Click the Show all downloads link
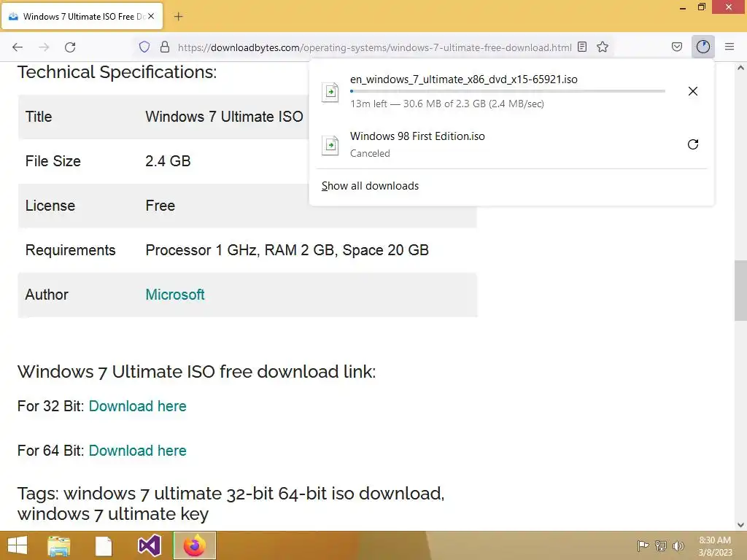The height and width of the screenshot is (560, 747). pos(370,186)
